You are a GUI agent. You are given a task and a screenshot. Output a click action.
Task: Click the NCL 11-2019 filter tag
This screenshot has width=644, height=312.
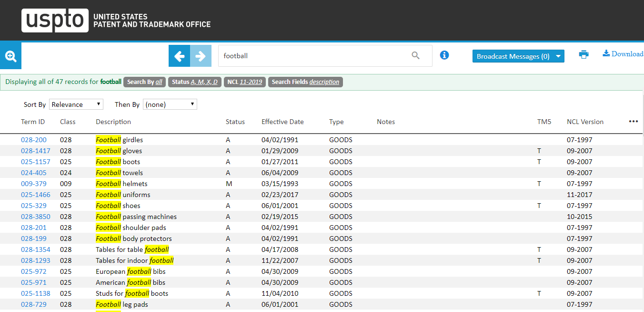244,82
